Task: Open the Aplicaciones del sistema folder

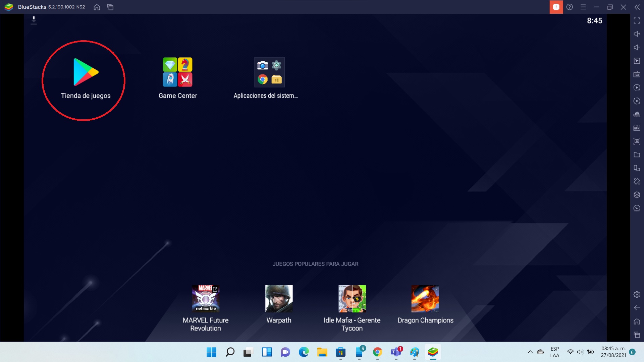Action: pos(269,72)
